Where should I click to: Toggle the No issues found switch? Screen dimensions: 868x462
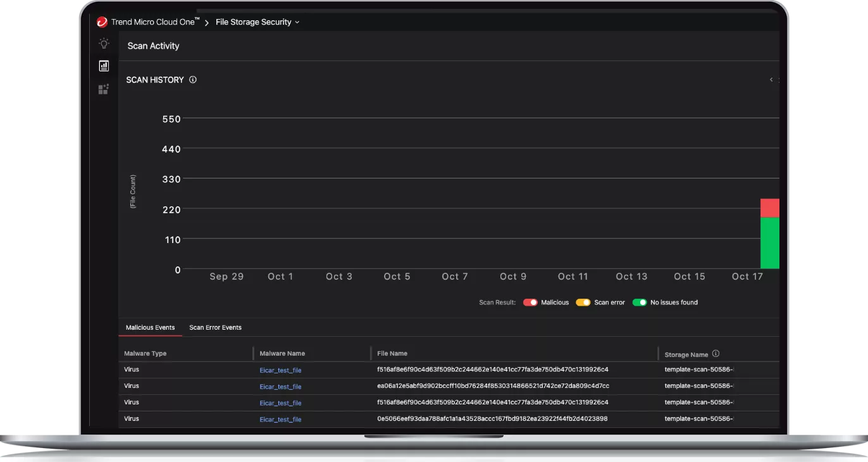pyautogui.click(x=640, y=303)
